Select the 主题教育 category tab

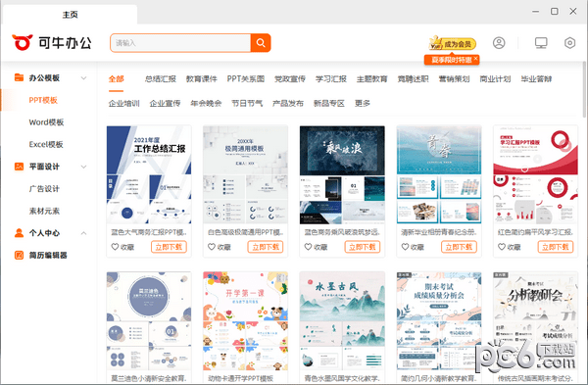pos(372,79)
